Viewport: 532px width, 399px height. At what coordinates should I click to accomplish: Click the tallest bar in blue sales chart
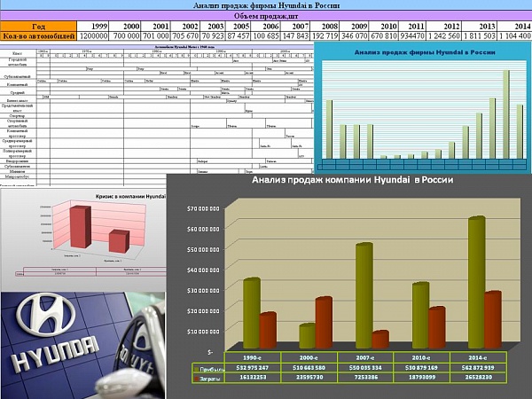click(x=506, y=113)
